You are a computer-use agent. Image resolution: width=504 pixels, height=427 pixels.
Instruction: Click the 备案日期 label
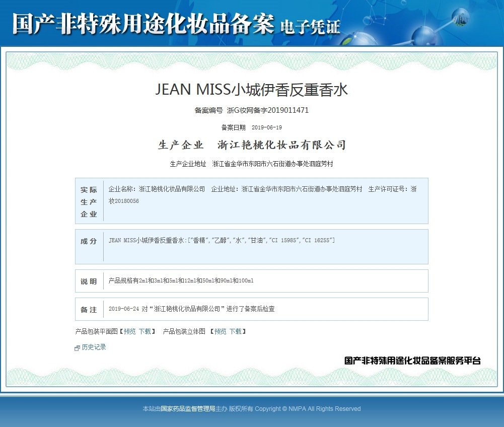coord(233,128)
